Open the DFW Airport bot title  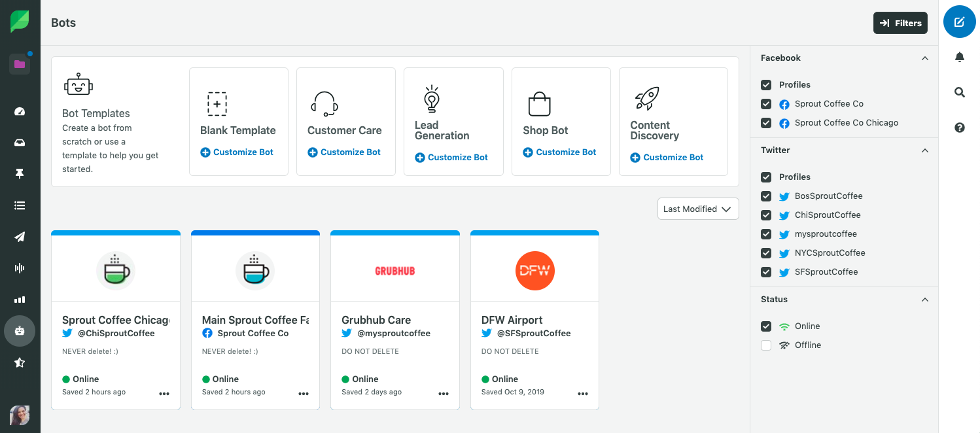click(512, 320)
